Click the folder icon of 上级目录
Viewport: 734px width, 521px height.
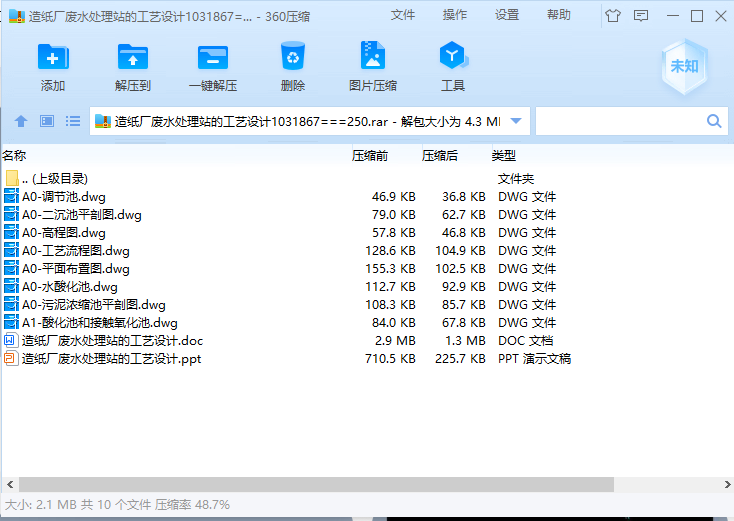[13, 178]
